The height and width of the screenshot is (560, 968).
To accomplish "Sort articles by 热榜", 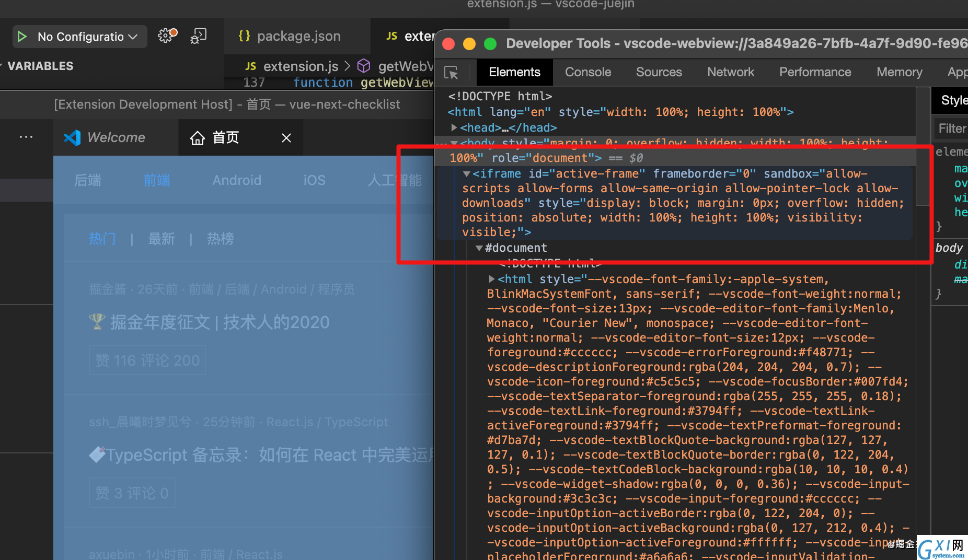I will tap(221, 239).
